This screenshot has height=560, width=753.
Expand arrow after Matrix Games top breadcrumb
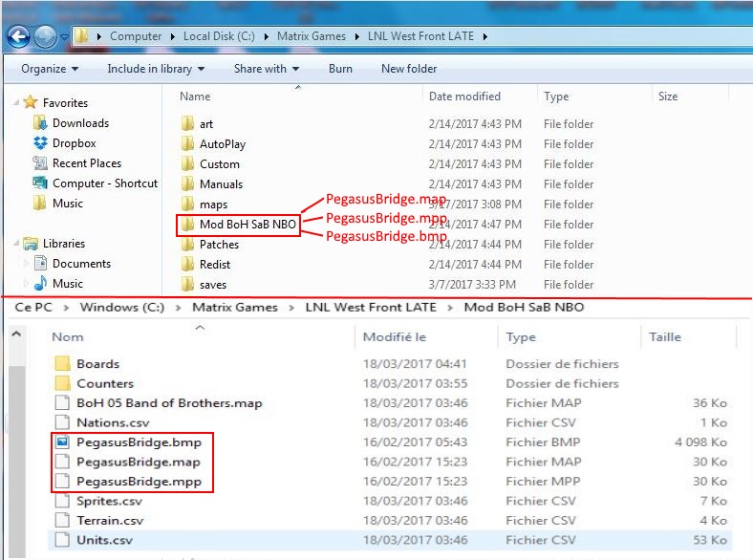click(x=356, y=36)
